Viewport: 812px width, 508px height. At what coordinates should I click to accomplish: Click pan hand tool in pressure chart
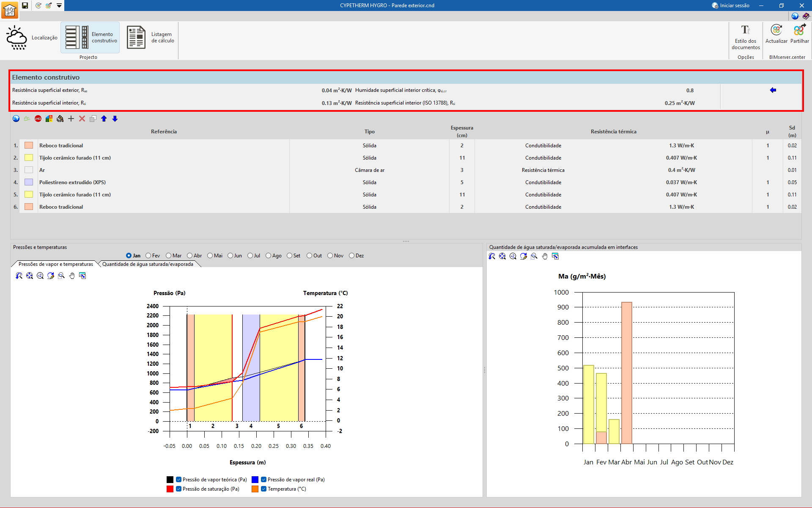pyautogui.click(x=72, y=276)
